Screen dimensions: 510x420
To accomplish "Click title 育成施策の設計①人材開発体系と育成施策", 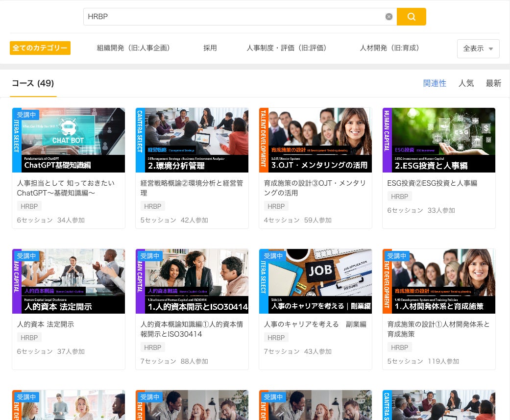I will (438, 329).
